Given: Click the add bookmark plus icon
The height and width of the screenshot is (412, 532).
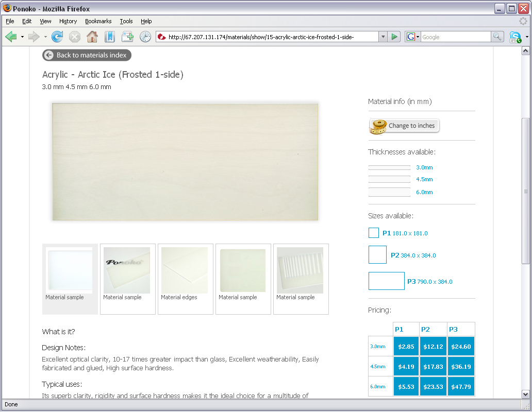Looking at the screenshot, I should [x=127, y=37].
